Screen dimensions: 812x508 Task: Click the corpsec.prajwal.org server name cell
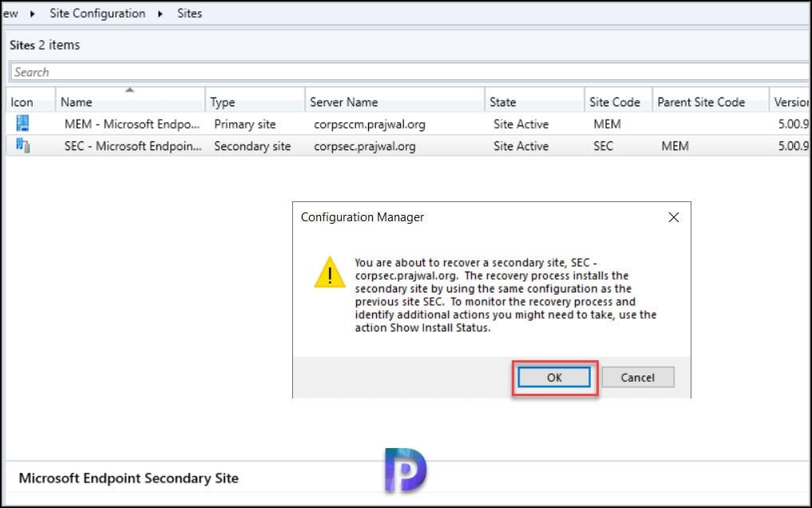[365, 146]
